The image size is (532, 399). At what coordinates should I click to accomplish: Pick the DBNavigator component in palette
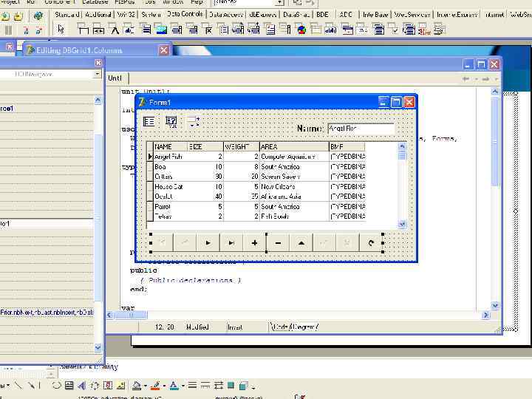click(99, 30)
